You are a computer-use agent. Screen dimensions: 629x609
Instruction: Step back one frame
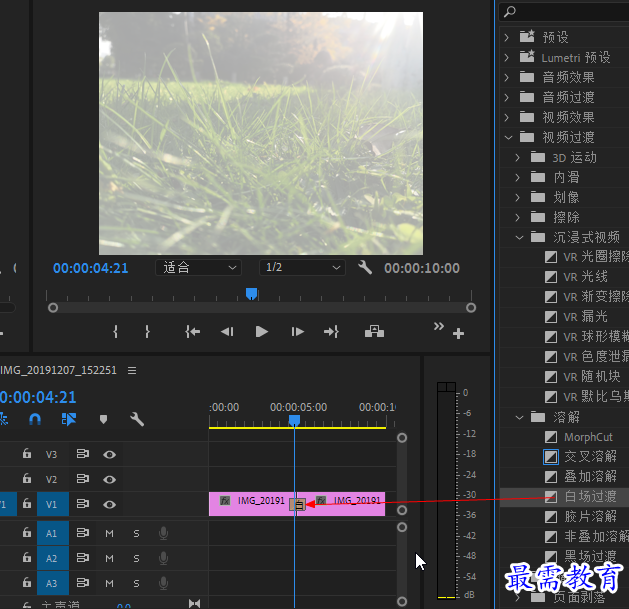227,332
